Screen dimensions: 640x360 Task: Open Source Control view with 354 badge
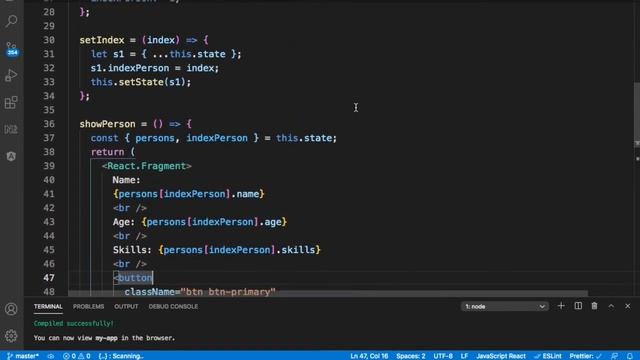(x=11, y=49)
